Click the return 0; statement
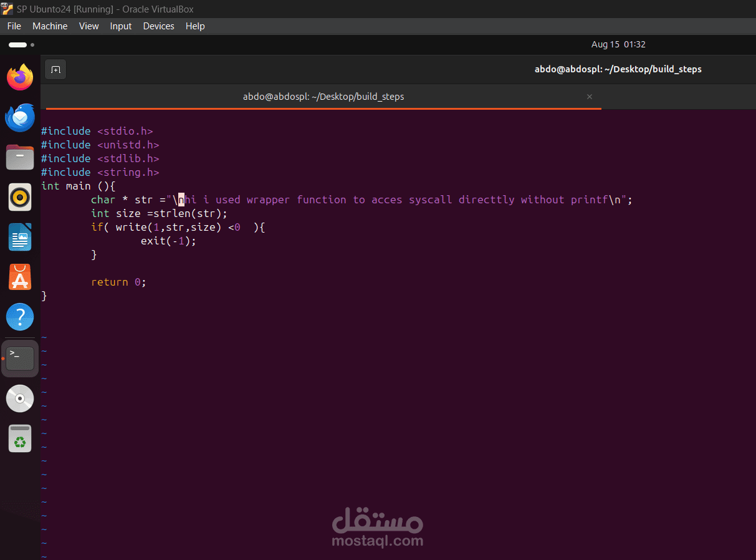The width and height of the screenshot is (756, 560). (x=118, y=282)
